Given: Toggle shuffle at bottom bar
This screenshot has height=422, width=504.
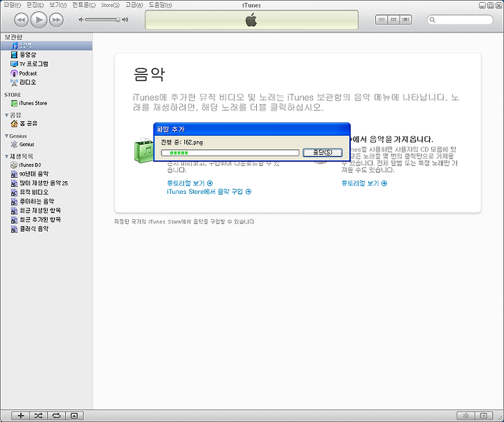Looking at the screenshot, I should click(38, 416).
